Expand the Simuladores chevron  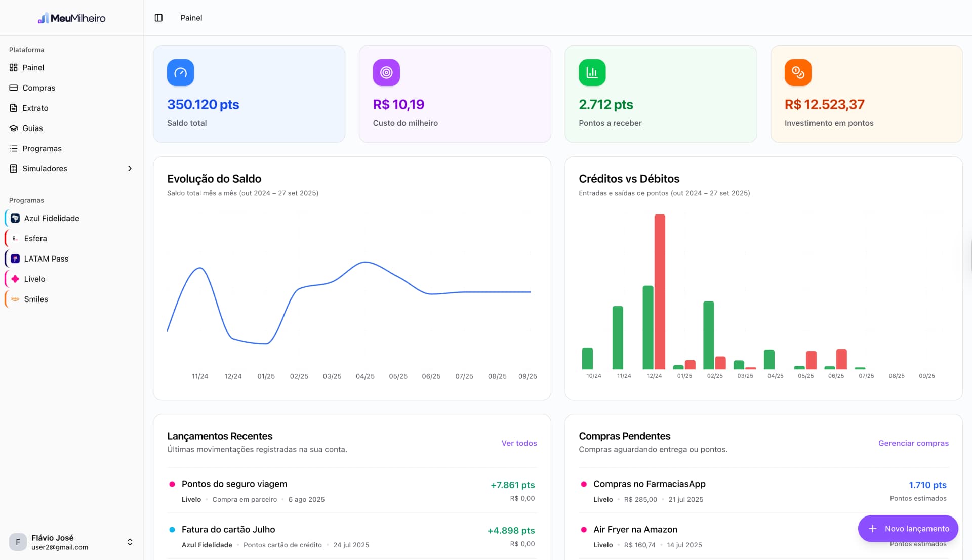click(130, 168)
